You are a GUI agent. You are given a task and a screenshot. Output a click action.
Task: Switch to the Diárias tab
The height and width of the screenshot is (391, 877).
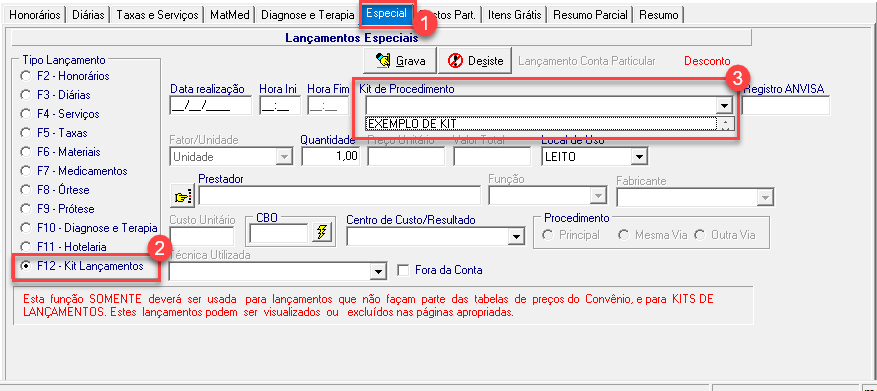pyautogui.click(x=88, y=15)
